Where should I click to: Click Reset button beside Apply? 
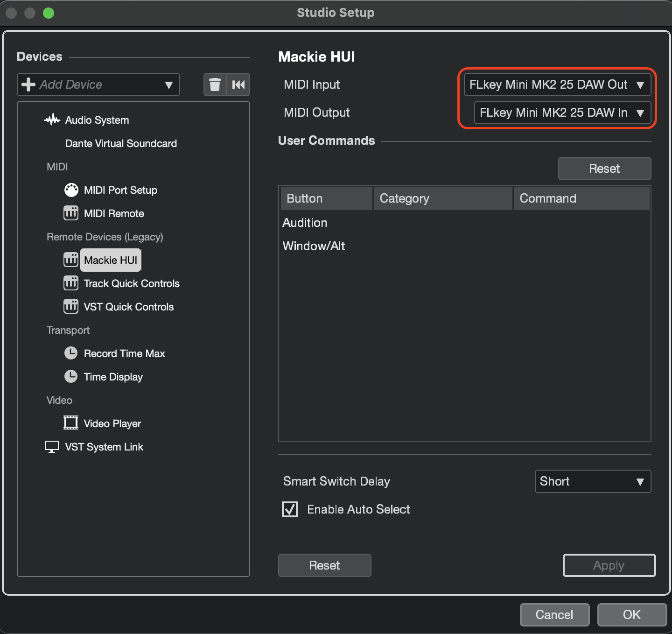point(324,565)
